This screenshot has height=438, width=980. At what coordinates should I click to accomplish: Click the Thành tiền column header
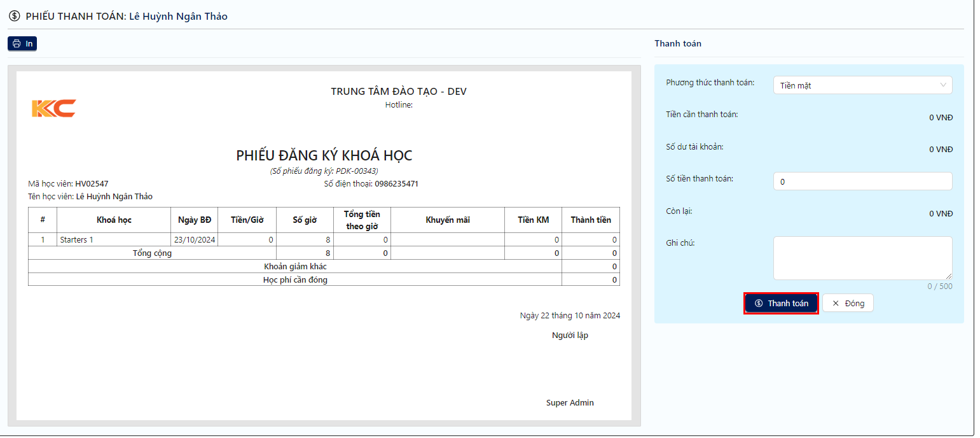click(591, 220)
